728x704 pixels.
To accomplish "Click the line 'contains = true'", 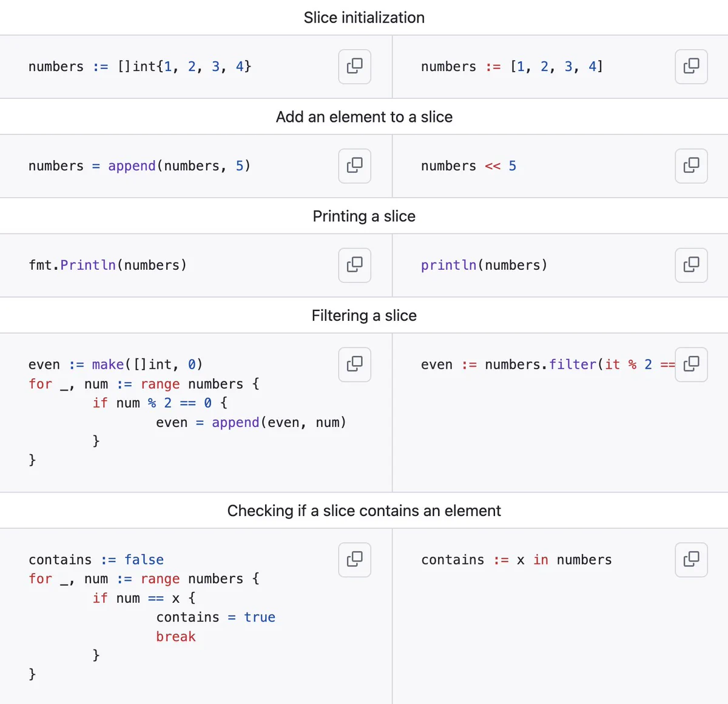I will 215,617.
